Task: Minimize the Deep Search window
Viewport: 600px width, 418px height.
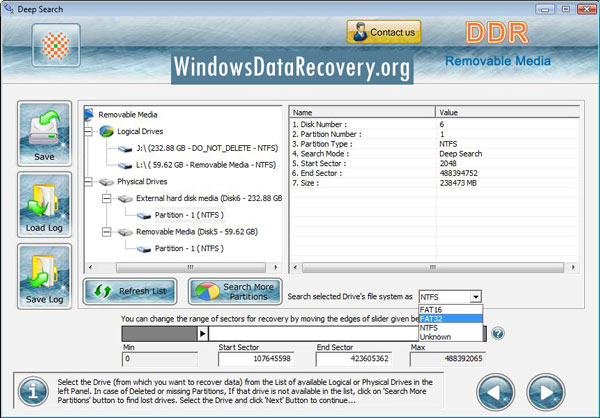Action: click(545, 9)
